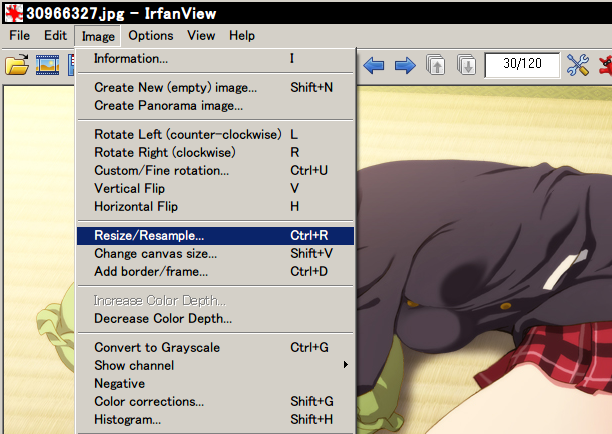
Task: Choose Change canvas size...
Action: (215, 254)
